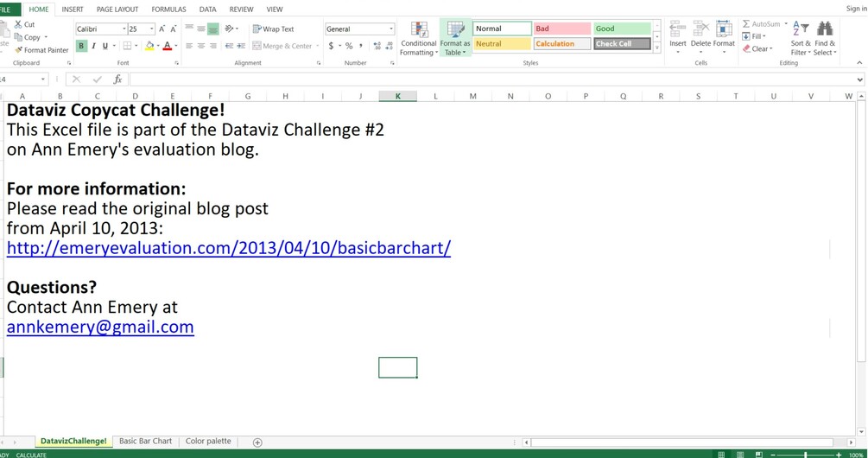Image resolution: width=868 pixels, height=458 pixels.
Task: Click the Top Align icon
Action: click(189, 29)
